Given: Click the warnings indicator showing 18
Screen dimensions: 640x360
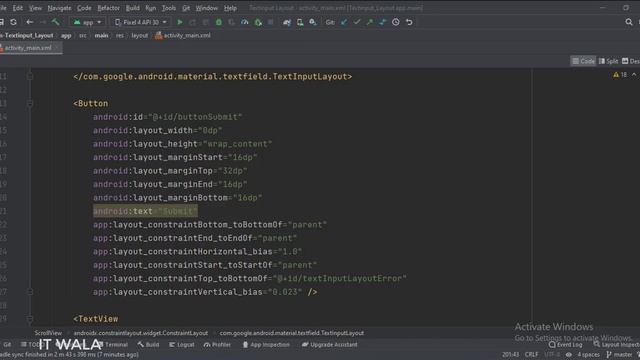Looking at the screenshot, I should click(620, 75).
